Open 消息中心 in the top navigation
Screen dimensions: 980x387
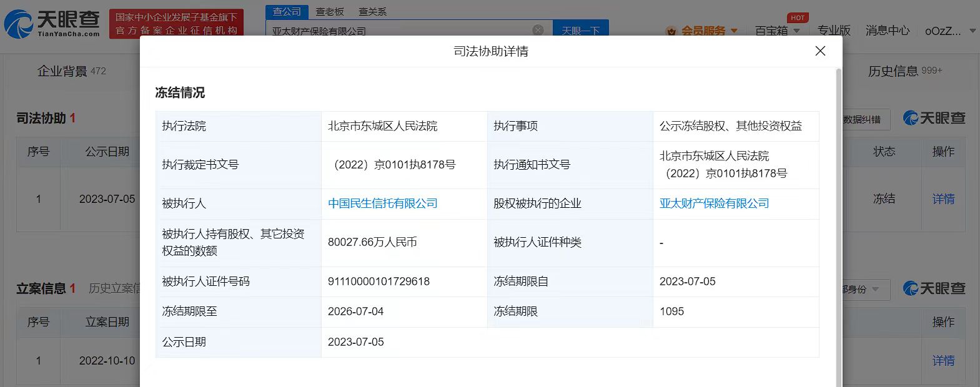888,30
